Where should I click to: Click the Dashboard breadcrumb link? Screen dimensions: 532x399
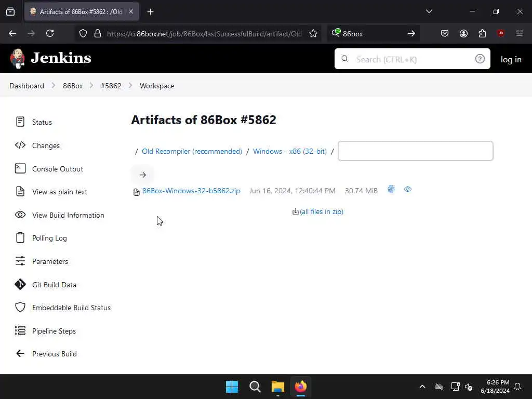pos(27,86)
